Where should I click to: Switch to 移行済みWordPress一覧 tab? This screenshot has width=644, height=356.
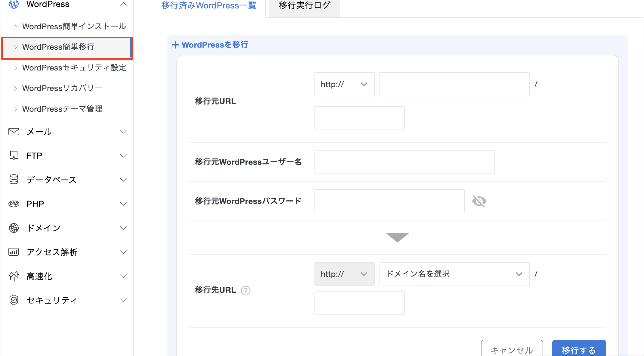pyautogui.click(x=209, y=5)
